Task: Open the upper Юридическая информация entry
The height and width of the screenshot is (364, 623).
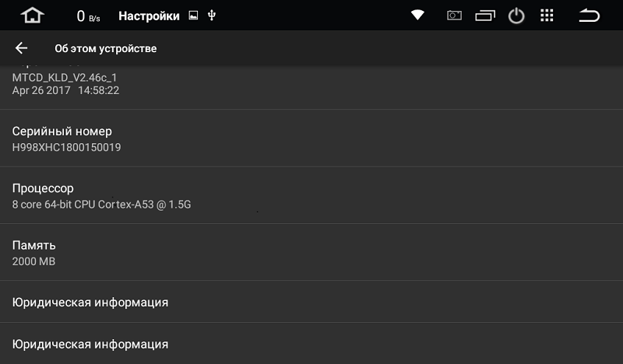Action: click(311, 302)
